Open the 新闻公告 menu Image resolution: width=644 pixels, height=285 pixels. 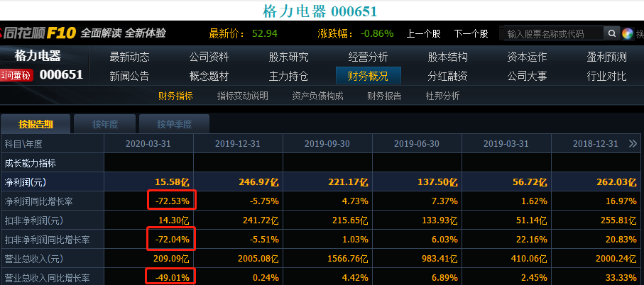pyautogui.click(x=129, y=76)
